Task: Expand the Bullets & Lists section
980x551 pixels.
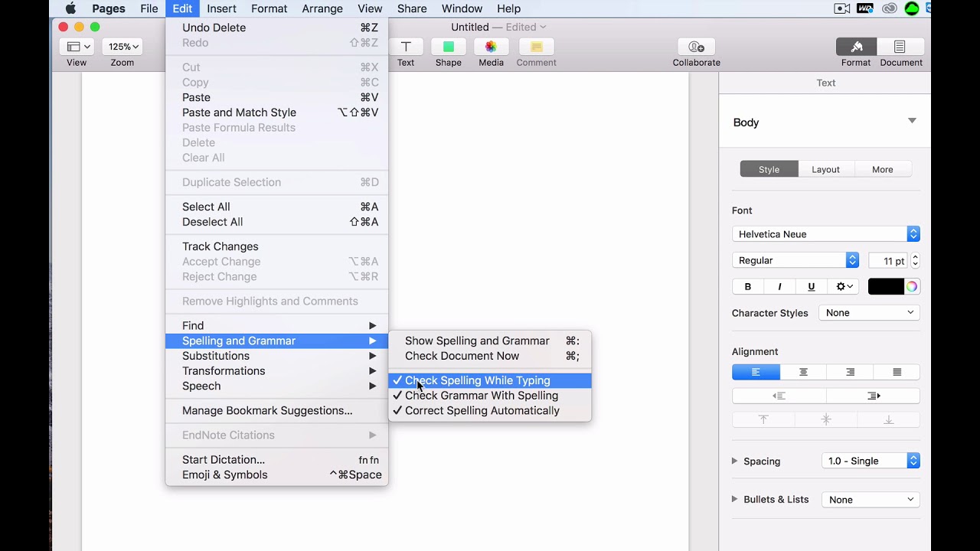Action: pos(734,499)
